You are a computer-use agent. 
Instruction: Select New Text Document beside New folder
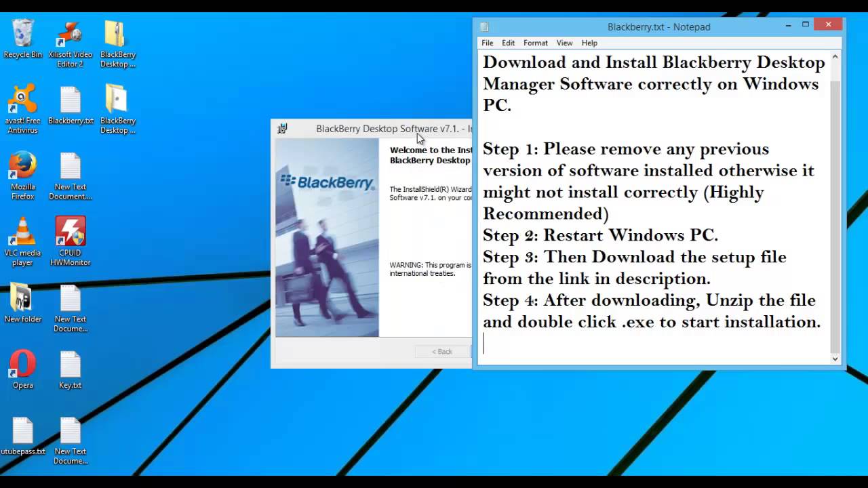point(71,308)
